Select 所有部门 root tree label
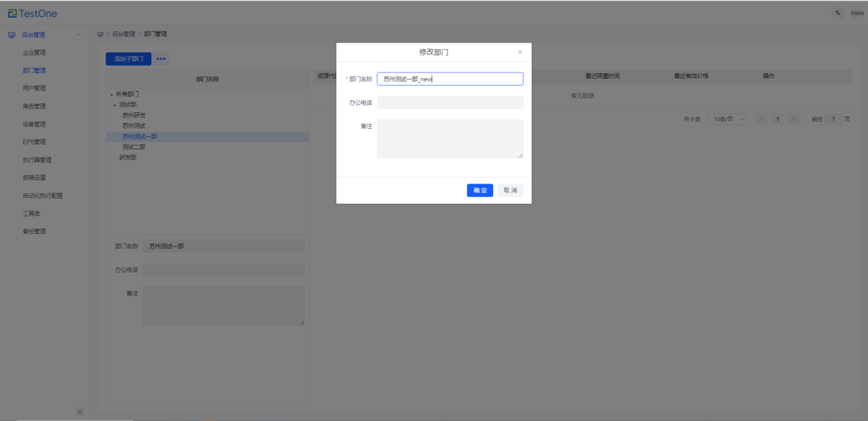 pyautogui.click(x=127, y=94)
